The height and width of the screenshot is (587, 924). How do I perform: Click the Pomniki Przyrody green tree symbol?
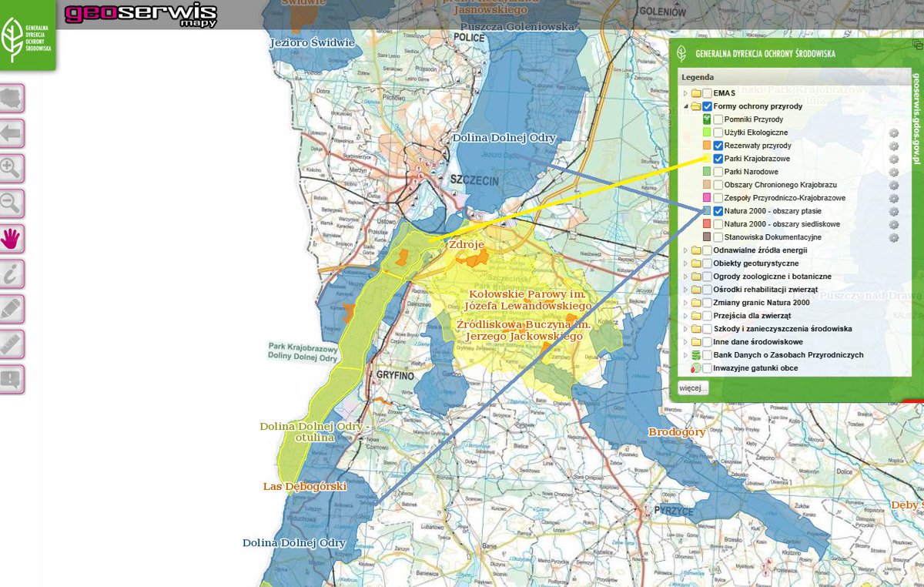click(x=707, y=119)
